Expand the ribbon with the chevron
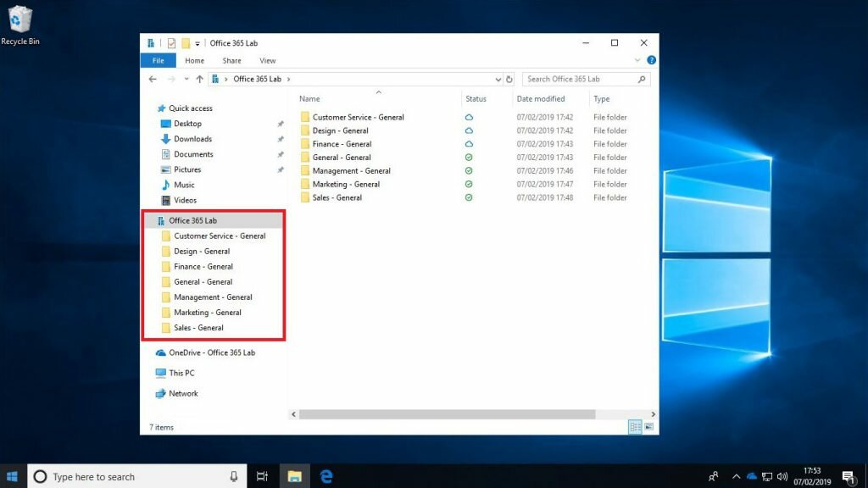The height and width of the screenshot is (488, 868). pos(637,60)
